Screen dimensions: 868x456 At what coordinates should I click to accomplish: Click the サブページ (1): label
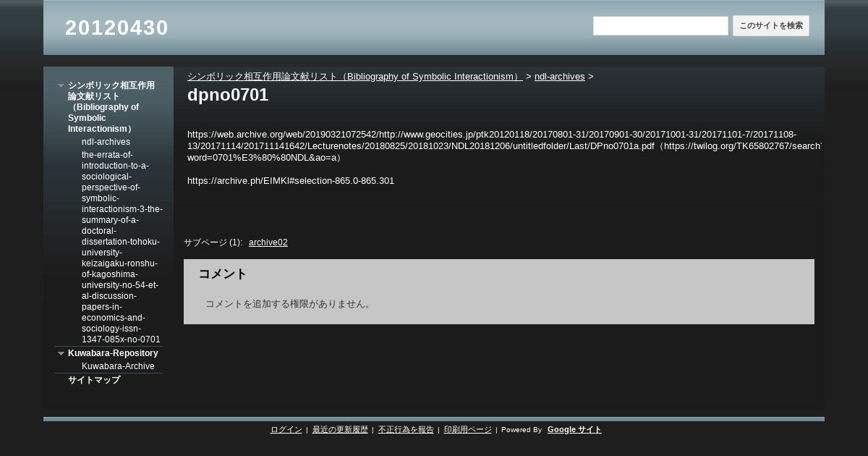(x=213, y=242)
